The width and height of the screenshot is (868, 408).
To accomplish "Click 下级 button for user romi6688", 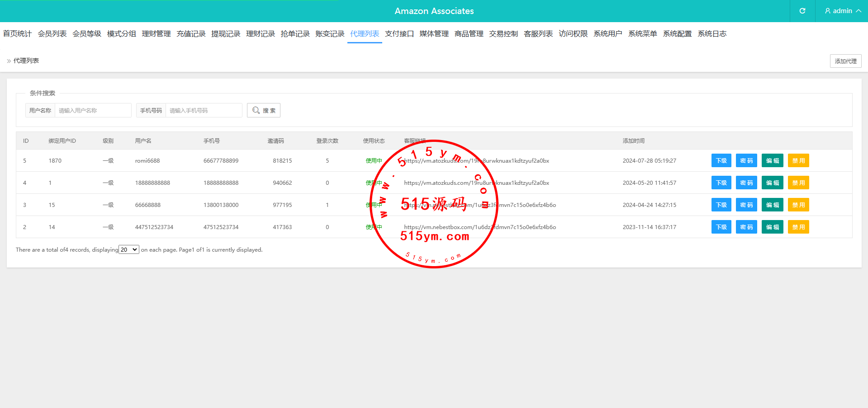I will point(721,161).
